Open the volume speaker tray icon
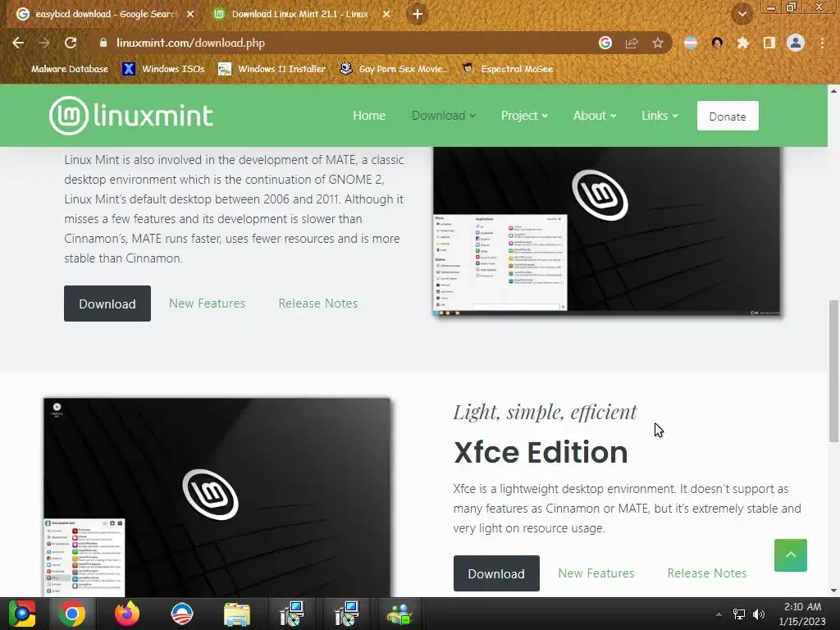Viewport: 840px width, 630px height. point(759,614)
